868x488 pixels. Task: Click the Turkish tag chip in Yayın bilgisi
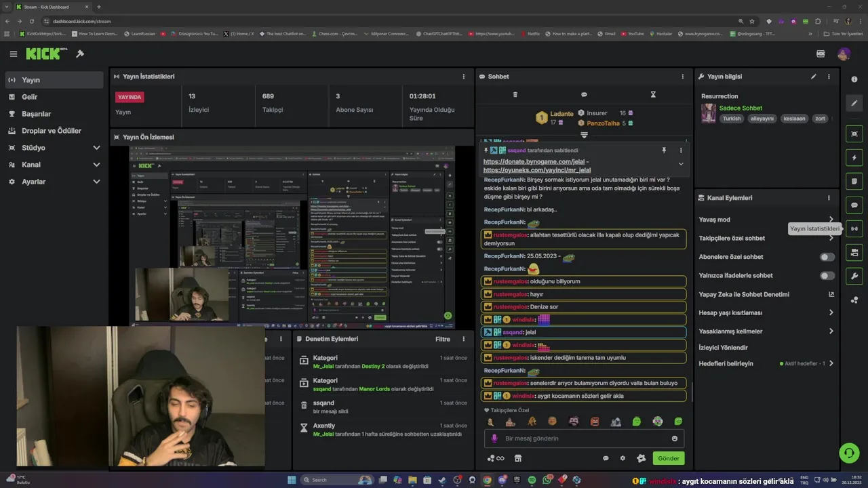(732, 119)
